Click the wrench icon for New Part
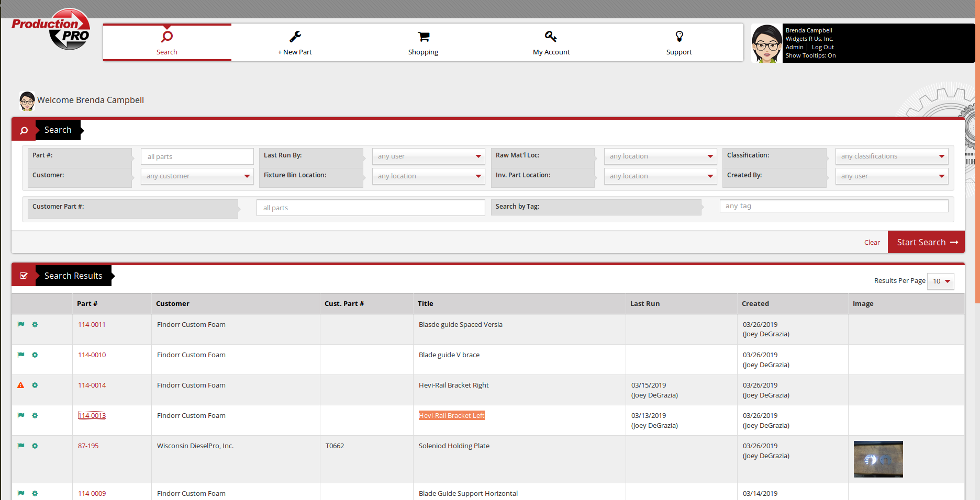Screen dimensions: 980x500 point(295,37)
